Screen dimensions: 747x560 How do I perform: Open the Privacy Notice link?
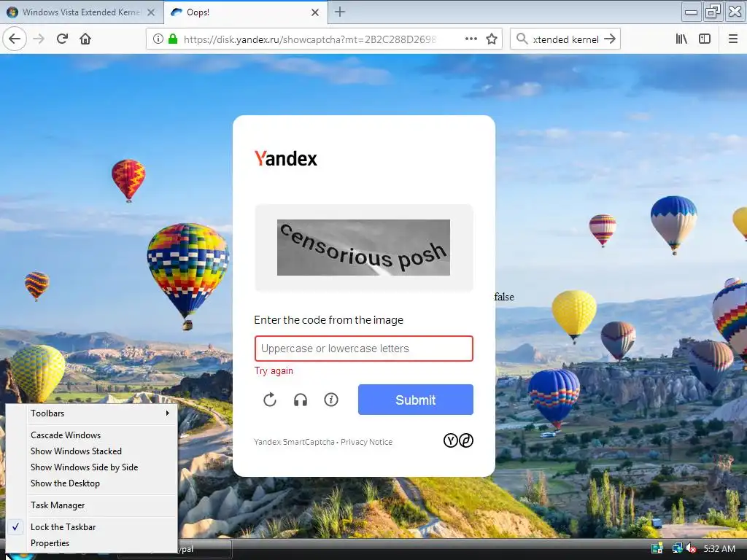(x=366, y=442)
